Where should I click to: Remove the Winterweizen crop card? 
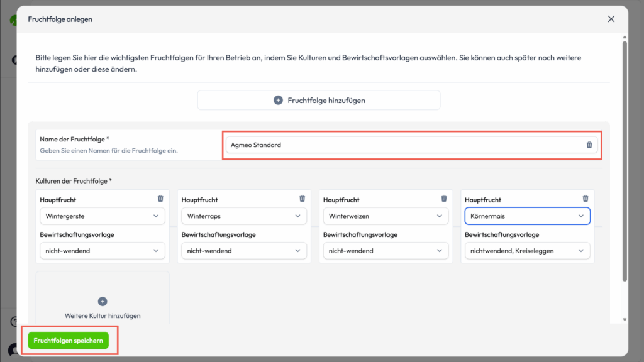point(444,199)
